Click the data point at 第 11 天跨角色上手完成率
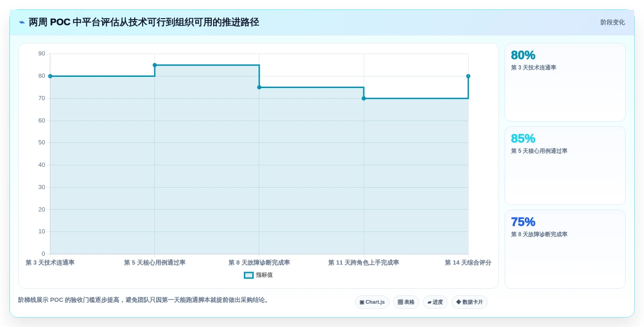Screen dimensions: 644x327 [364, 98]
